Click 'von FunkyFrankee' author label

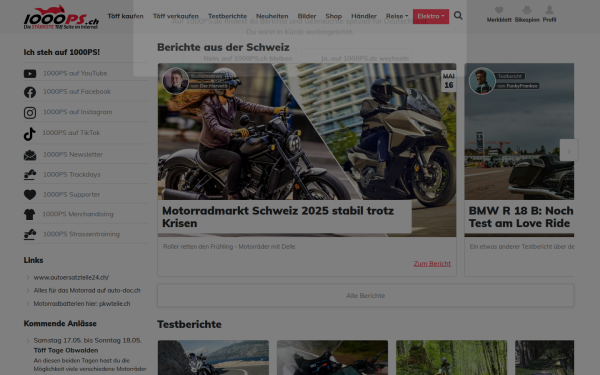517,86
